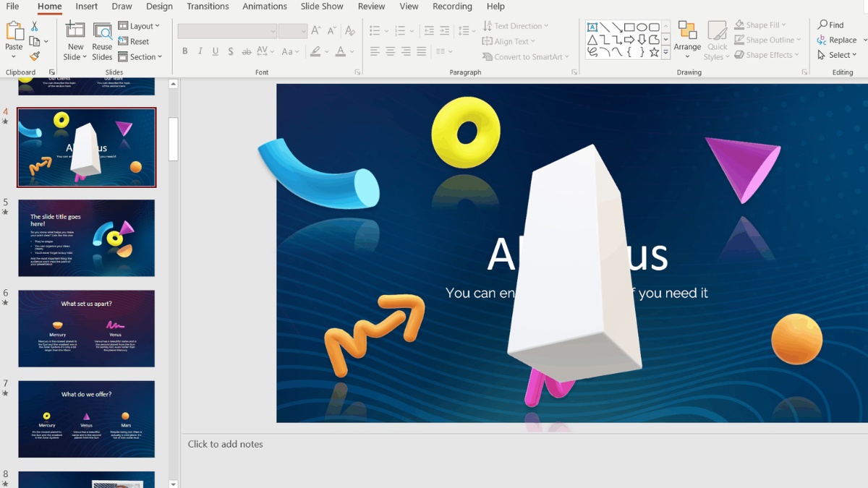The width and height of the screenshot is (868, 488).
Task: Select the Center alignment icon
Action: 390,51
